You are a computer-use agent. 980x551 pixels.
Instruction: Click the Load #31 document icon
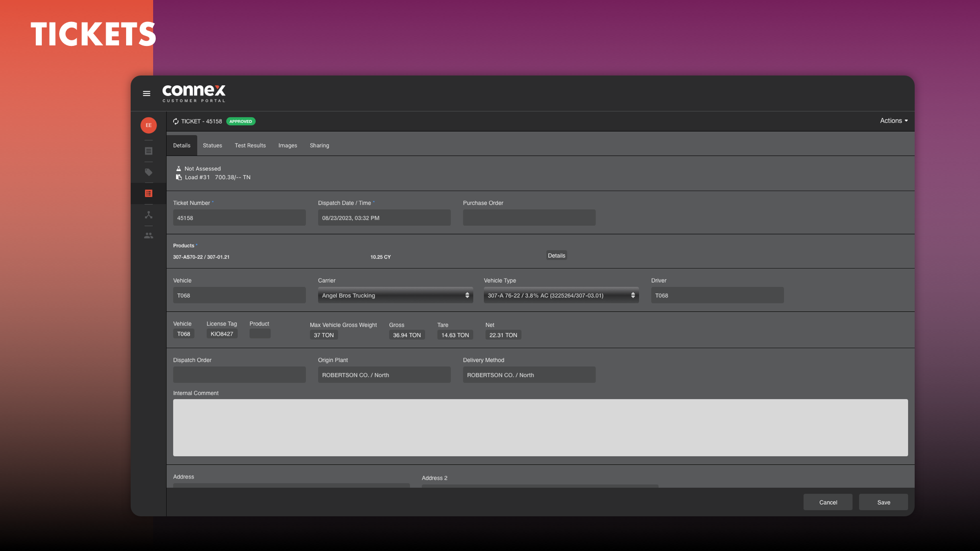pyautogui.click(x=179, y=177)
